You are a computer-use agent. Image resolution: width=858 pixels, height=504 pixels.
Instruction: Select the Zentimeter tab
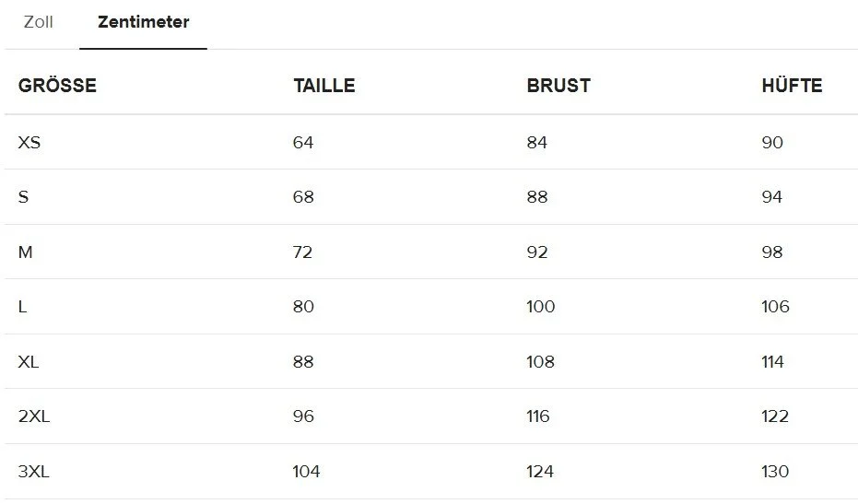(144, 22)
